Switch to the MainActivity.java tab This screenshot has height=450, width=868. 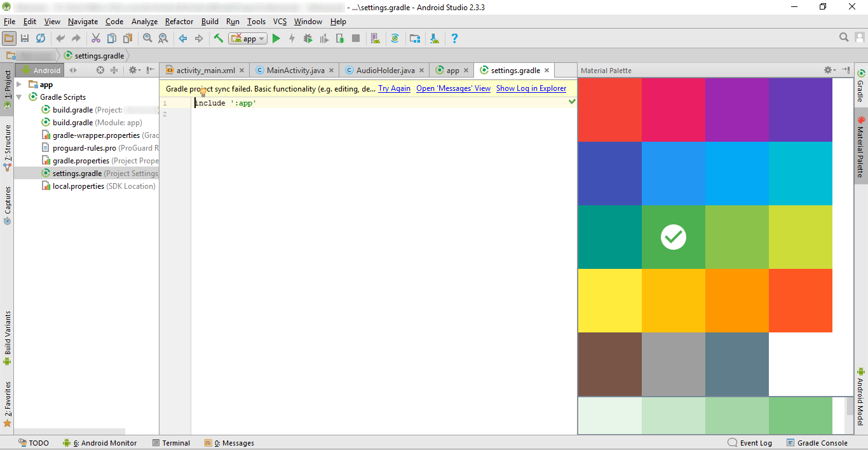295,71
